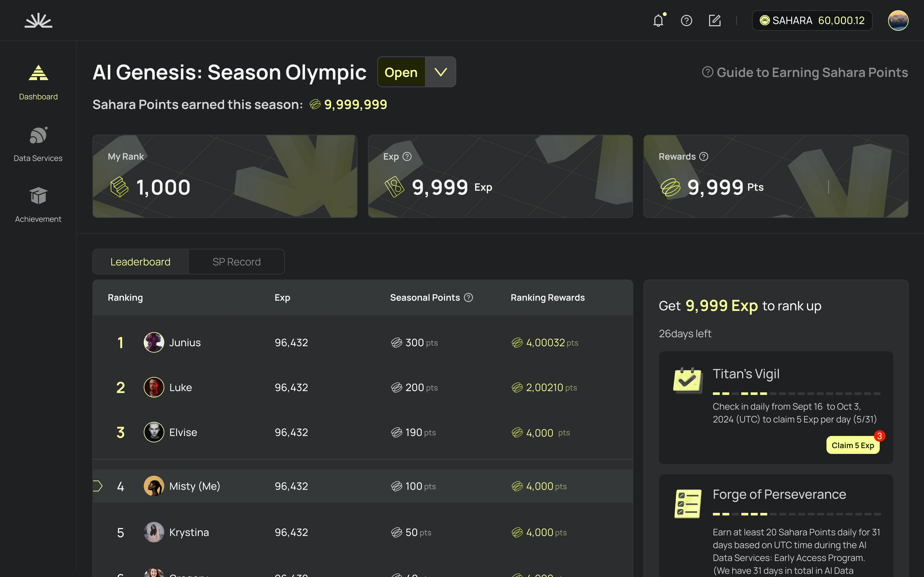Open the Dashboard pyramid icon in sidebar
The image size is (924, 577).
click(x=38, y=73)
